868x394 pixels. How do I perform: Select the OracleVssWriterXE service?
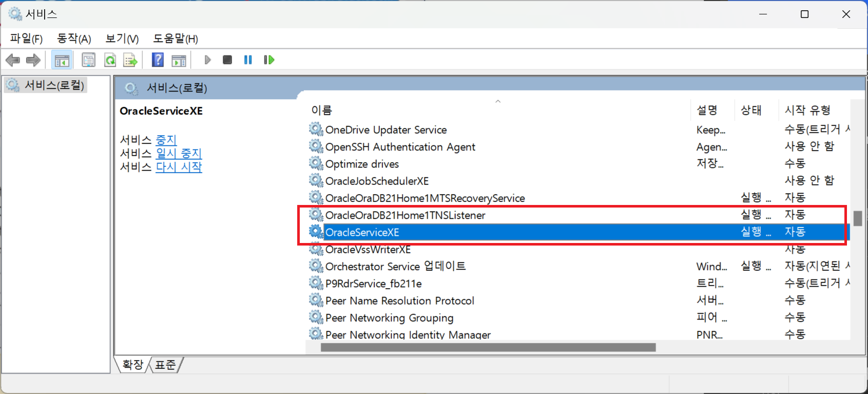[x=368, y=249]
